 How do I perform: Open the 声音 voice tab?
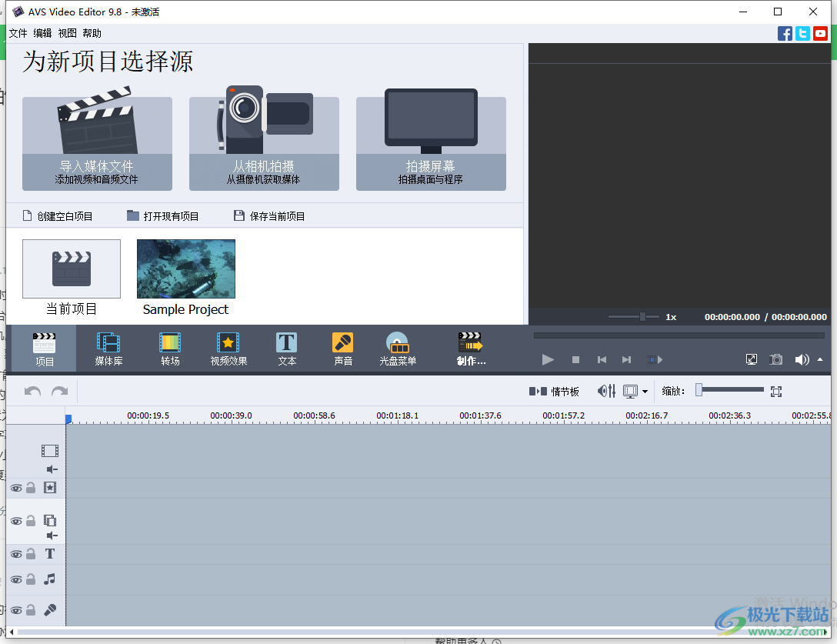pyautogui.click(x=342, y=349)
